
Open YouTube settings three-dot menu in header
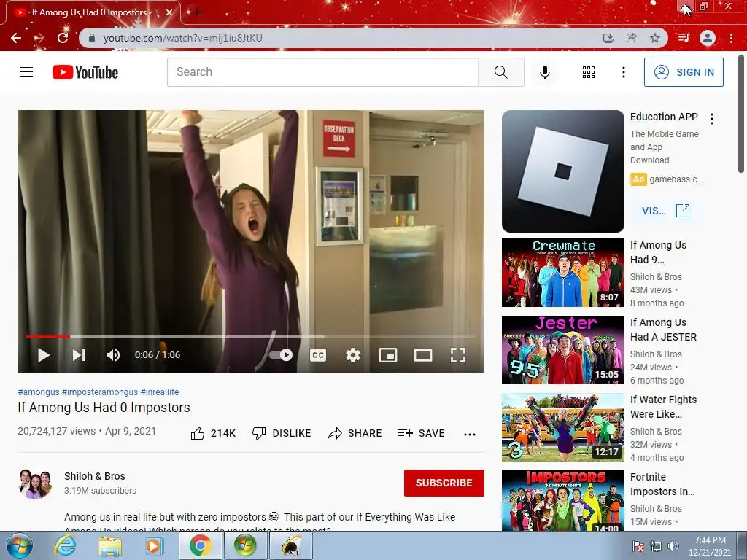tap(623, 72)
